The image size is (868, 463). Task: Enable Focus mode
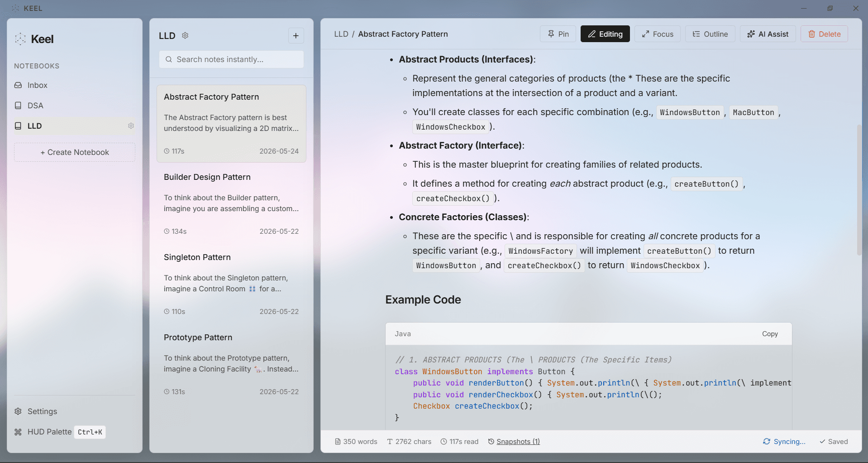(657, 34)
